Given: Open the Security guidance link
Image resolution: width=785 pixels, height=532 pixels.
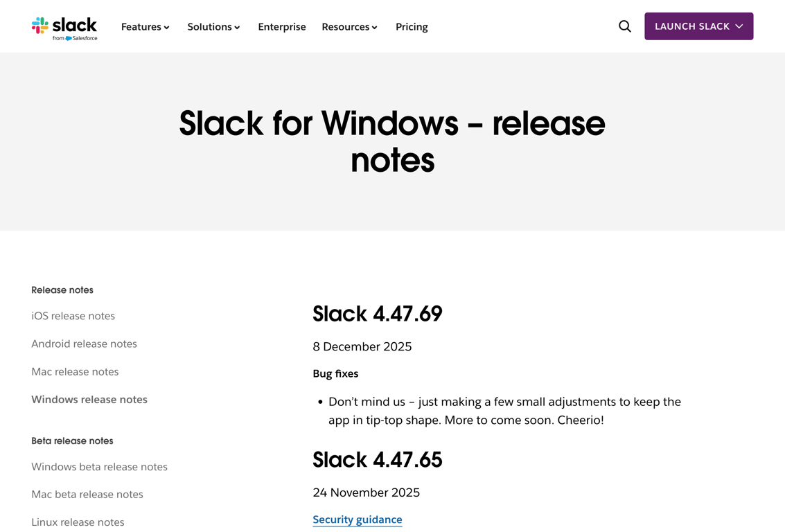Looking at the screenshot, I should click(358, 520).
